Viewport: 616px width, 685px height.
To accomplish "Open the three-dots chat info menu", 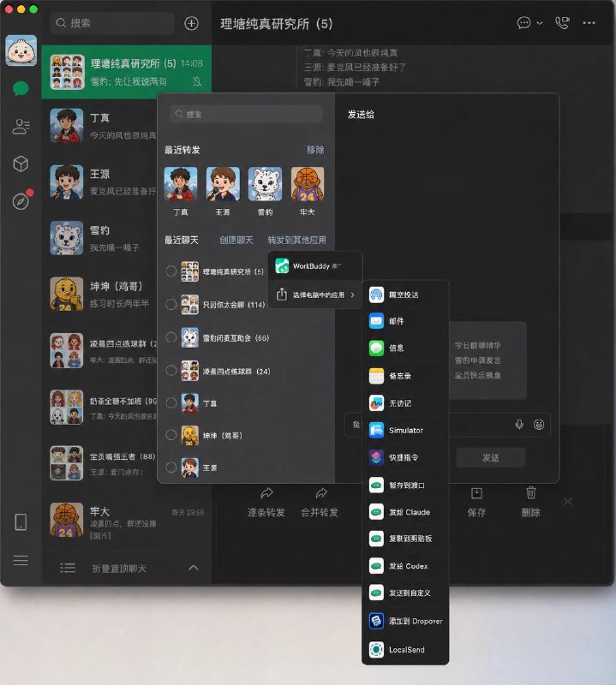I will pos(589,23).
